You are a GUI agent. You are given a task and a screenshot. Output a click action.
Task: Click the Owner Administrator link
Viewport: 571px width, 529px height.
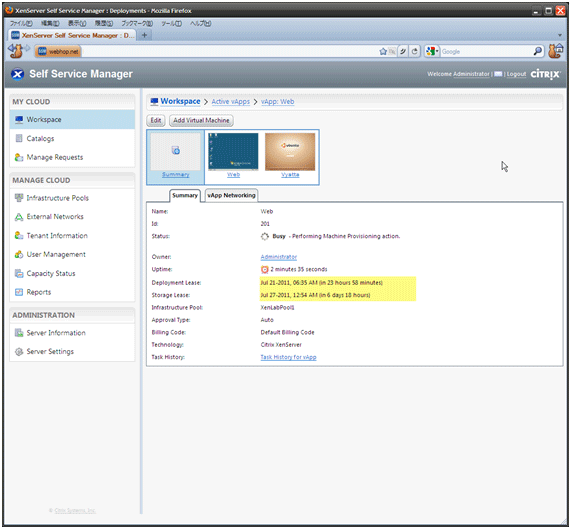click(279, 257)
